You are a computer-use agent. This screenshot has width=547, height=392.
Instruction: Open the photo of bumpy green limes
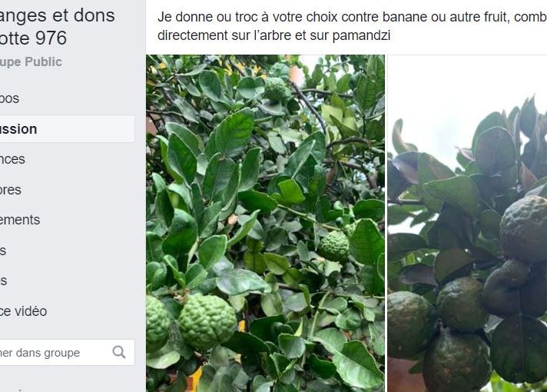(266, 224)
